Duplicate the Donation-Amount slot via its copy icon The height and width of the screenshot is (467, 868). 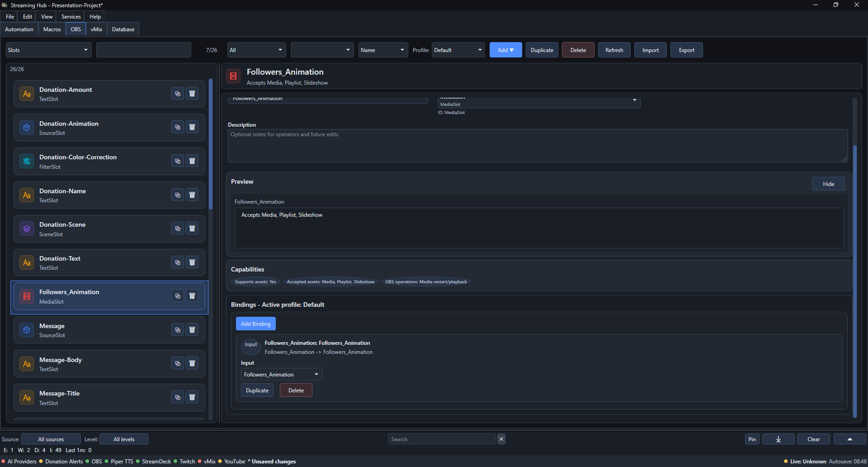178,94
